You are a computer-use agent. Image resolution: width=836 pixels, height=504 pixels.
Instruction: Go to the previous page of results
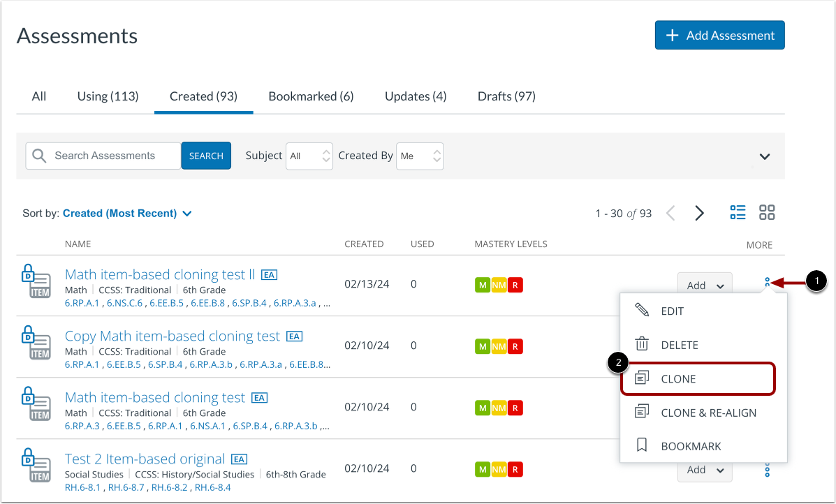pyautogui.click(x=670, y=213)
